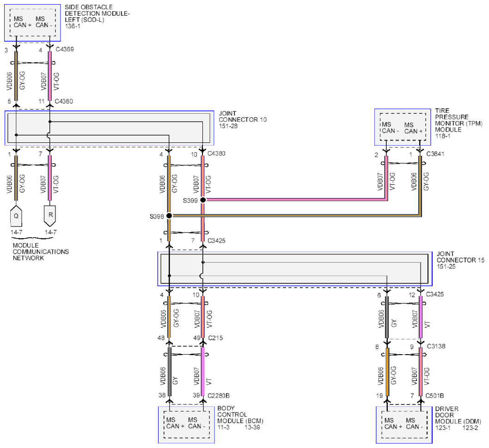Click the C4369 connector label
489x448 pixels.
click(x=64, y=49)
